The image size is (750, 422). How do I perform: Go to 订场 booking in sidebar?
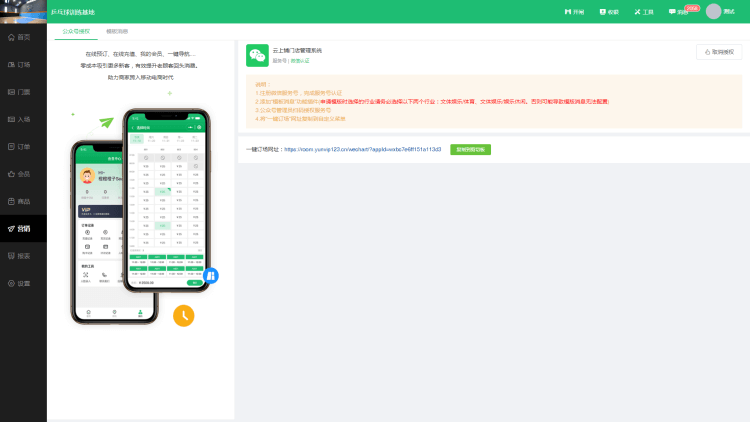click(x=20, y=64)
